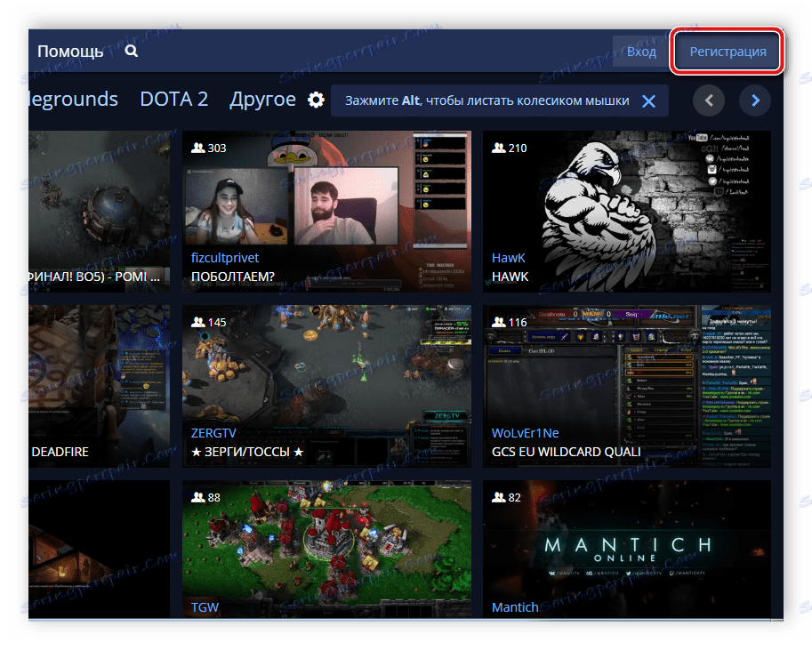Select the Другое category tab
The image size is (812, 650).
pyautogui.click(x=262, y=99)
